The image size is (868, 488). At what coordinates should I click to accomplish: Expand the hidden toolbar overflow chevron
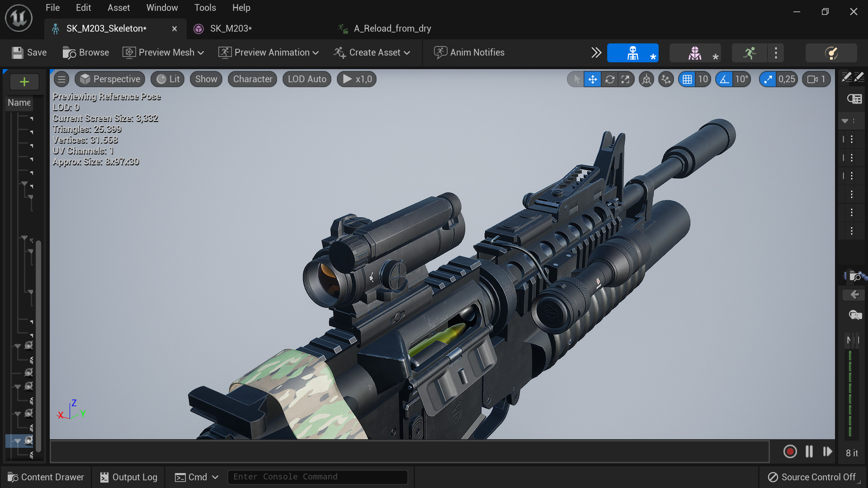point(596,52)
